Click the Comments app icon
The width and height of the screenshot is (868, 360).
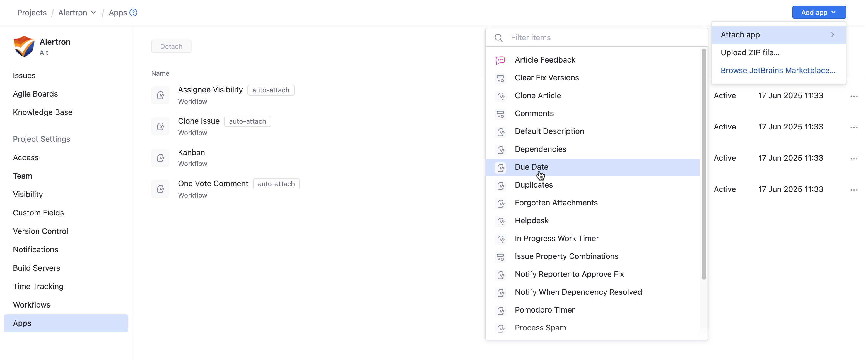point(501,114)
